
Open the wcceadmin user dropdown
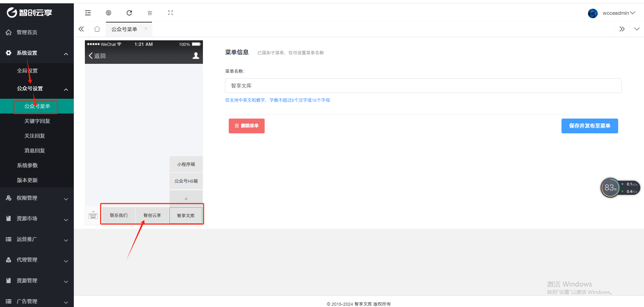pyautogui.click(x=619, y=13)
